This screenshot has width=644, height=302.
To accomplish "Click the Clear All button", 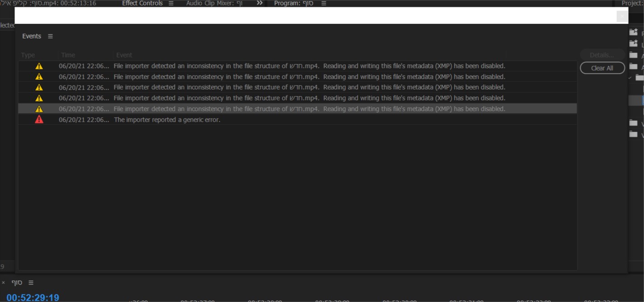I will pyautogui.click(x=602, y=68).
